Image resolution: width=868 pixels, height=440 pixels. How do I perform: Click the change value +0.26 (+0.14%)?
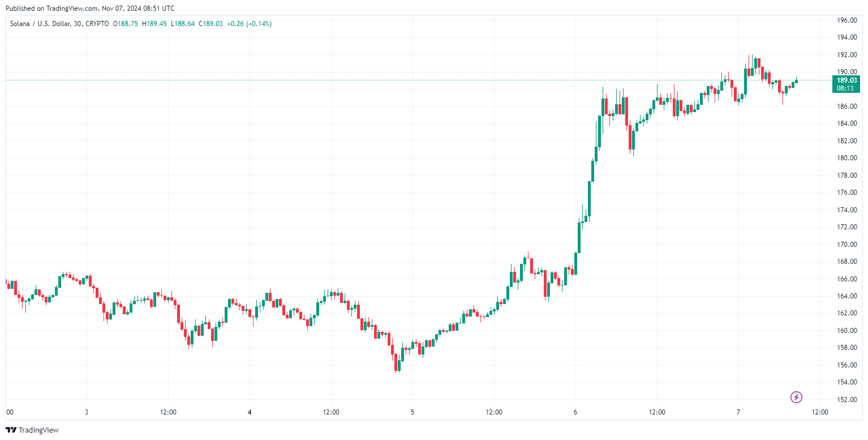pyautogui.click(x=249, y=24)
